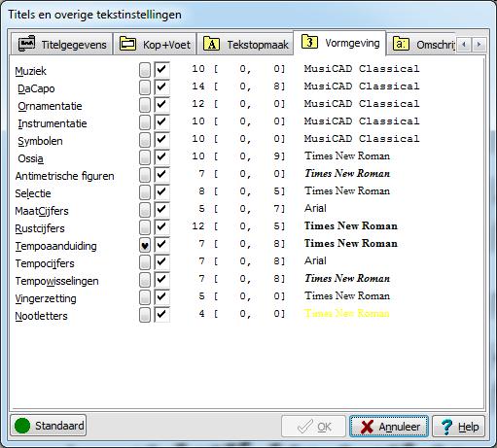Click the Kop+Voet folder icon
497x448 pixels.
pyautogui.click(x=127, y=44)
